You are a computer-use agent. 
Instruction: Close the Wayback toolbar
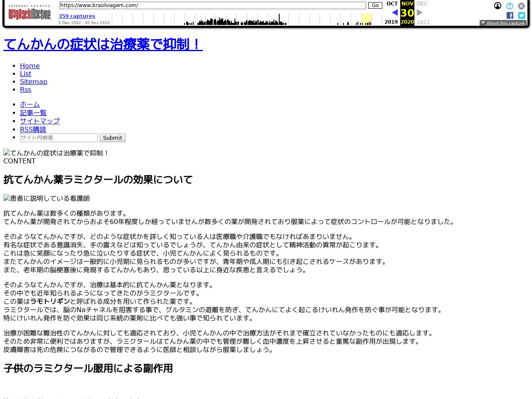coord(521,6)
